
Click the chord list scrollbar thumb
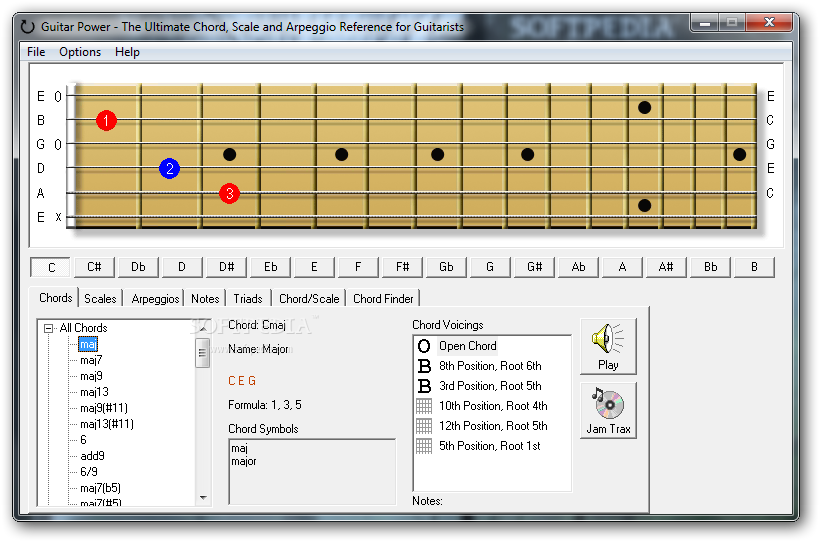(203, 353)
